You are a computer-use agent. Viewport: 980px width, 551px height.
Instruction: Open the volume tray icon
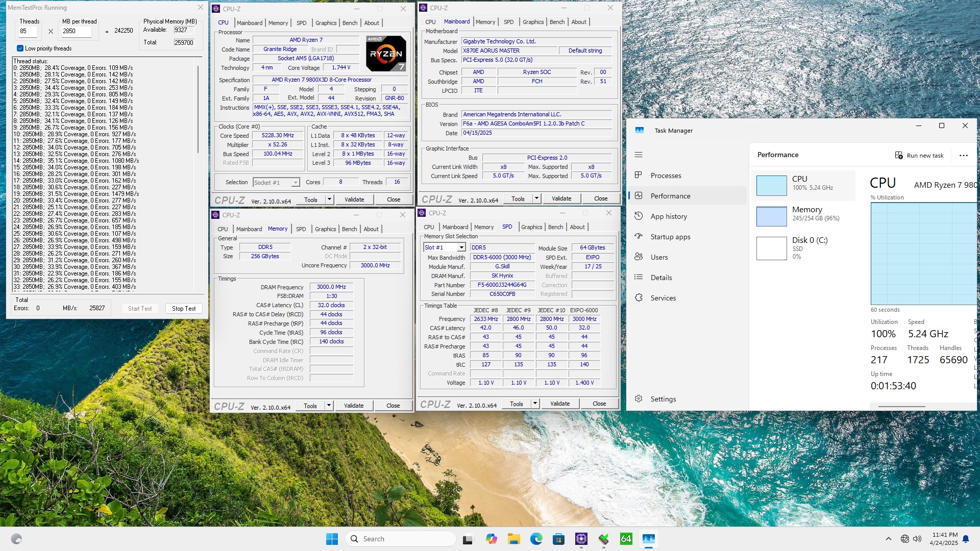[x=917, y=539]
